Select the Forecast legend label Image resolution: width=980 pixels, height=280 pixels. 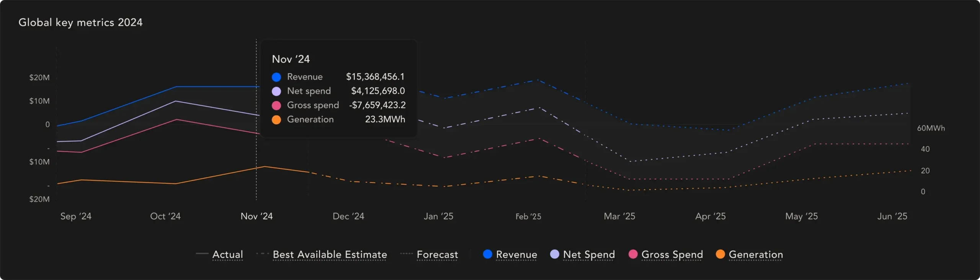[437, 255]
